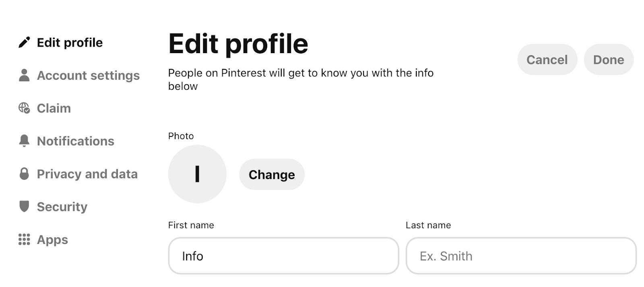Click Change to update profile photo

coord(272,174)
